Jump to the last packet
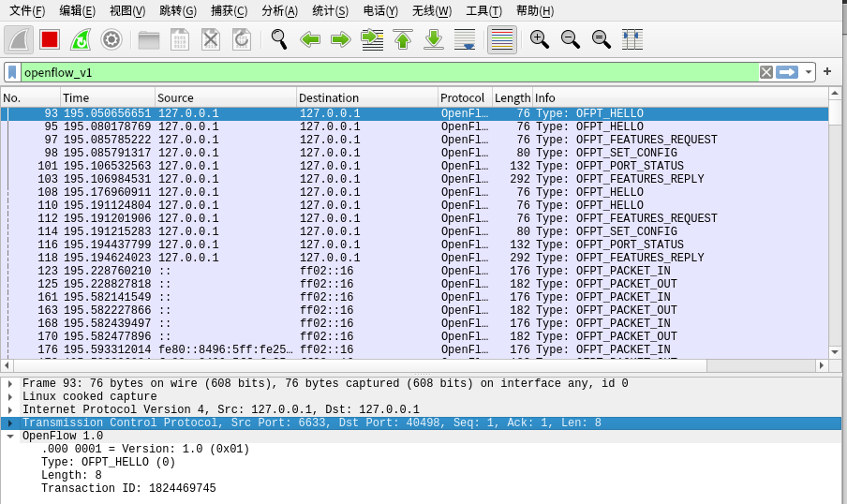This screenshot has height=504, width=847. [x=434, y=39]
